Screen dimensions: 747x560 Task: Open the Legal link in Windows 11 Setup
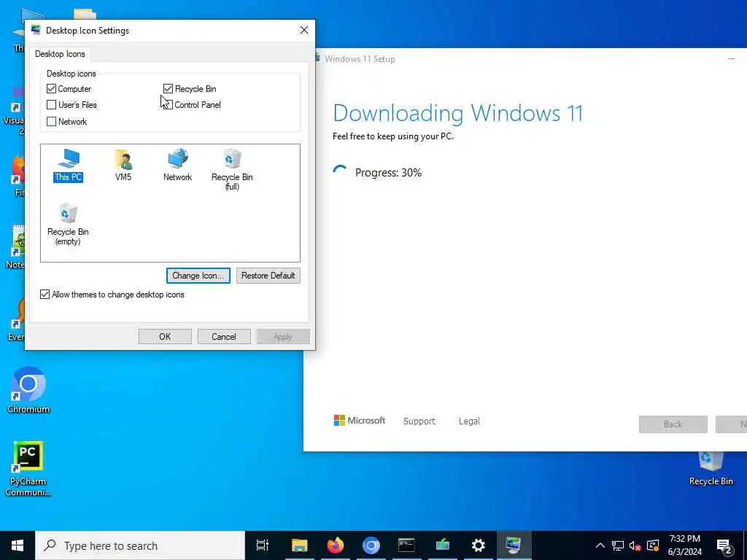click(469, 421)
